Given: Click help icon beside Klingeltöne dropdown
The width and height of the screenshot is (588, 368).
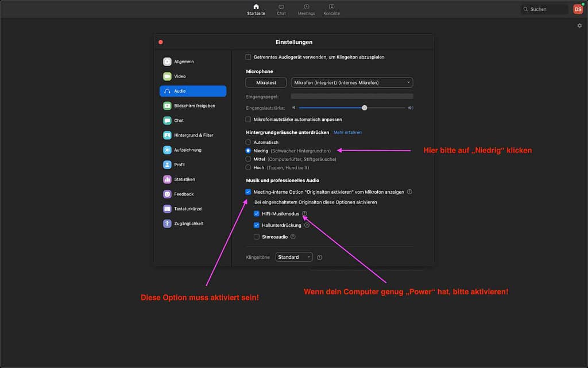Looking at the screenshot, I should 319,258.
